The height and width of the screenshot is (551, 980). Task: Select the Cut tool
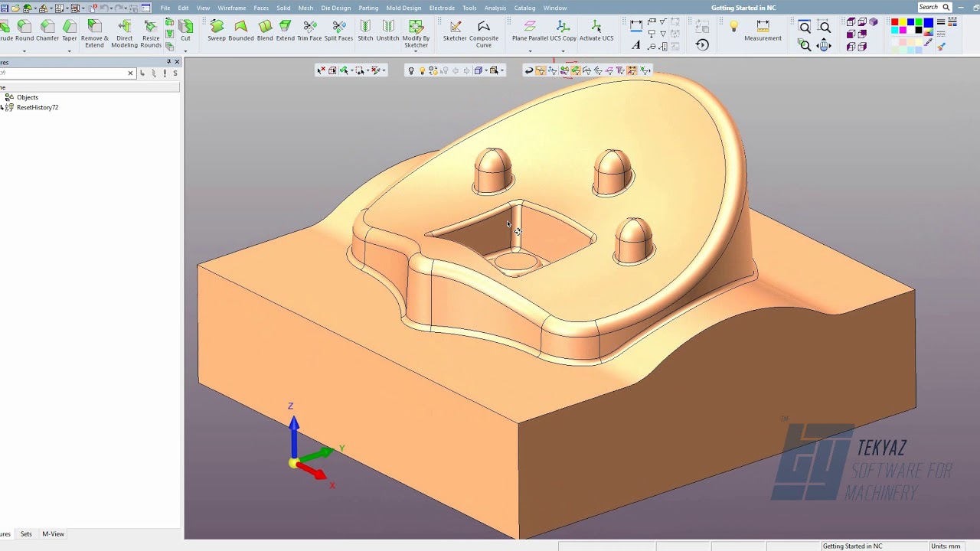pos(185,31)
